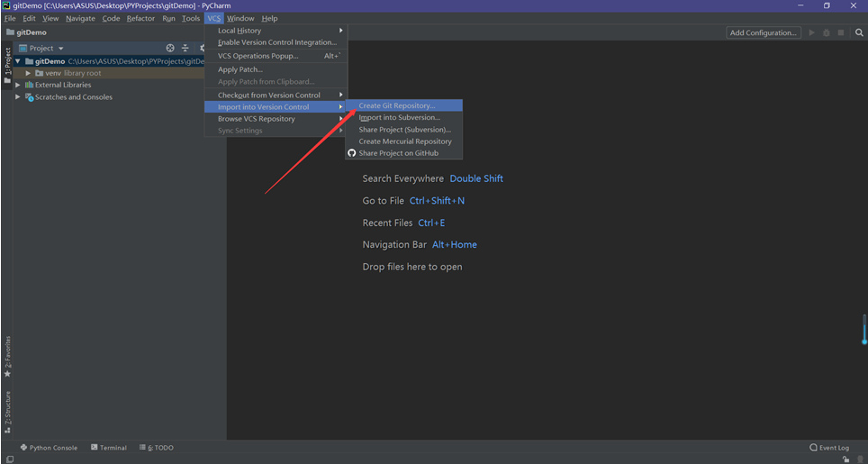The image size is (868, 464).
Task: Click the blue marker on right edge
Action: coord(864,330)
